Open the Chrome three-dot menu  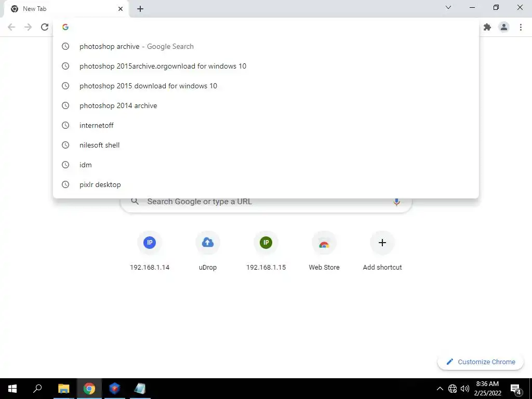coord(521,27)
